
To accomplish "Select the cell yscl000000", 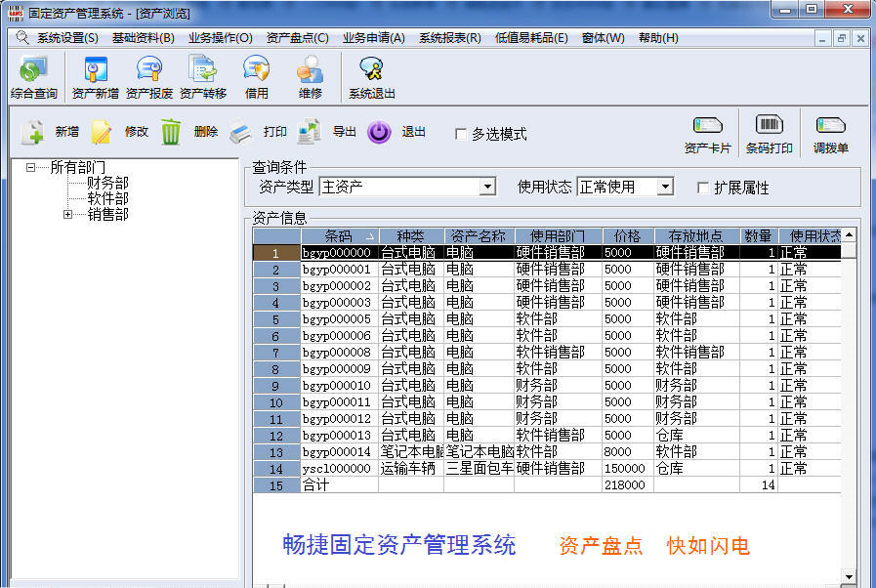I will pyautogui.click(x=340, y=469).
